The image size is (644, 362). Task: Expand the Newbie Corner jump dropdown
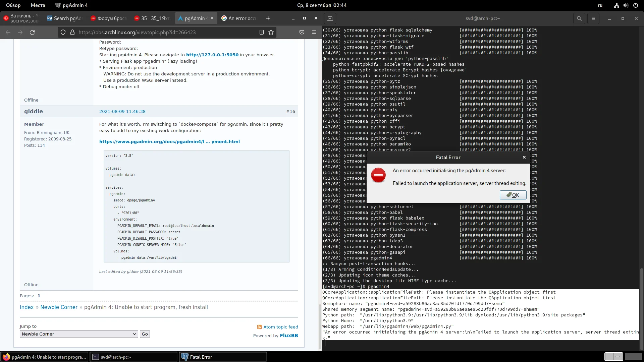point(79,334)
